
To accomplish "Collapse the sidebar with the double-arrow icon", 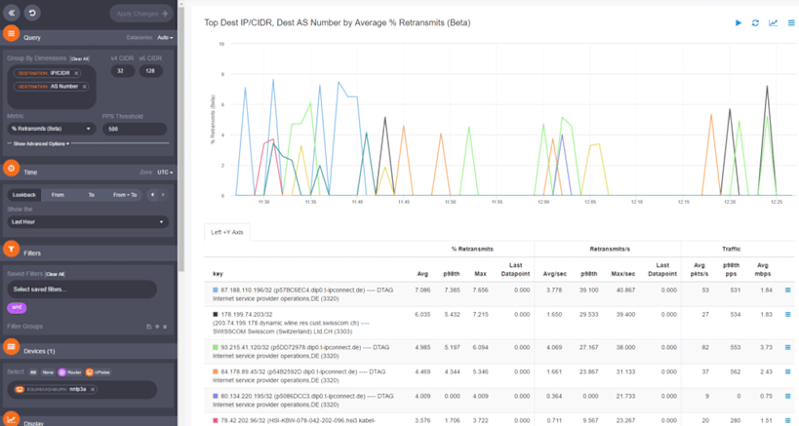I will [12, 13].
